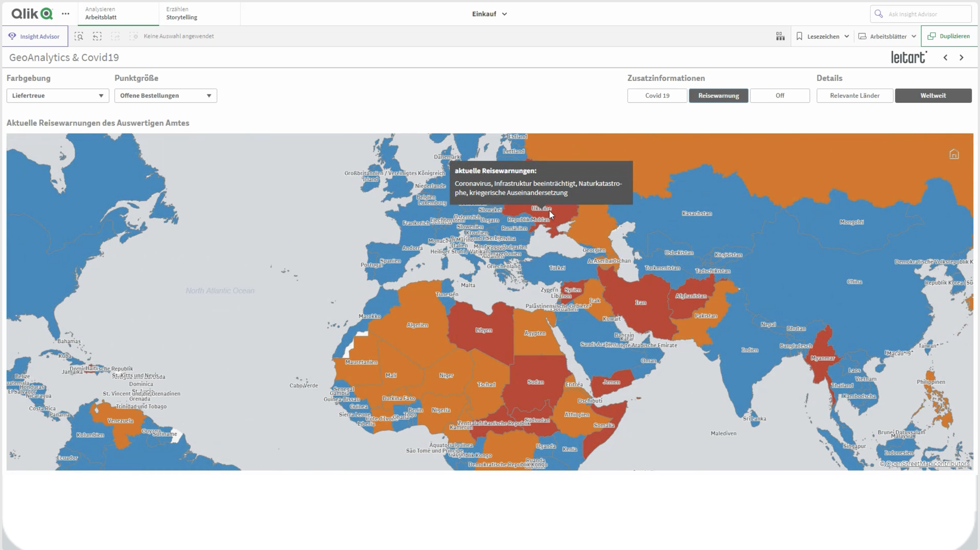980x550 pixels.
Task: Reset map view with home icon
Action: pyautogui.click(x=954, y=154)
